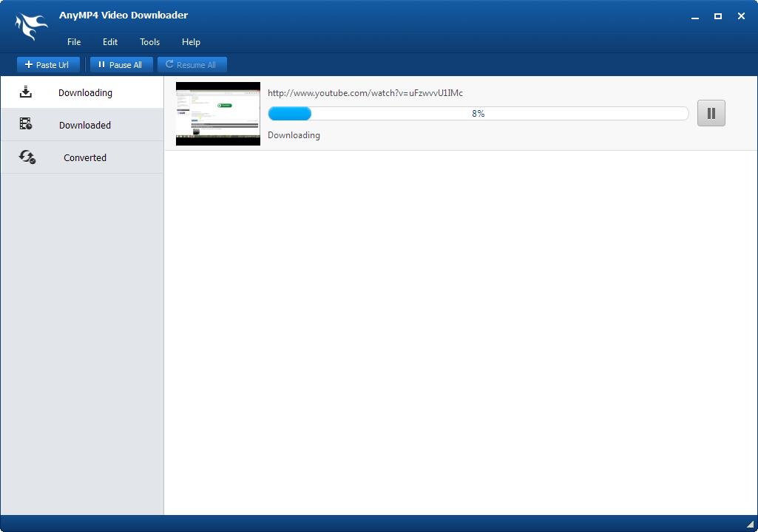The width and height of the screenshot is (758, 532).
Task: Open the Downloaded videos panel icon
Action: click(x=26, y=124)
